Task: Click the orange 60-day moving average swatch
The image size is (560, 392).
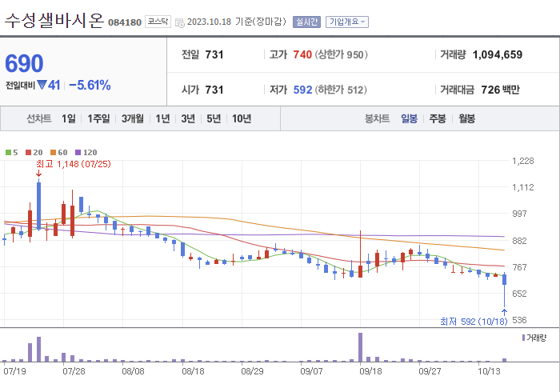Action: (54, 153)
